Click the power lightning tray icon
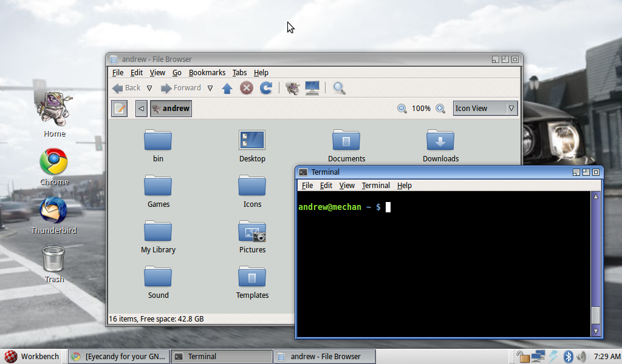This screenshot has width=622, height=364. (x=554, y=357)
